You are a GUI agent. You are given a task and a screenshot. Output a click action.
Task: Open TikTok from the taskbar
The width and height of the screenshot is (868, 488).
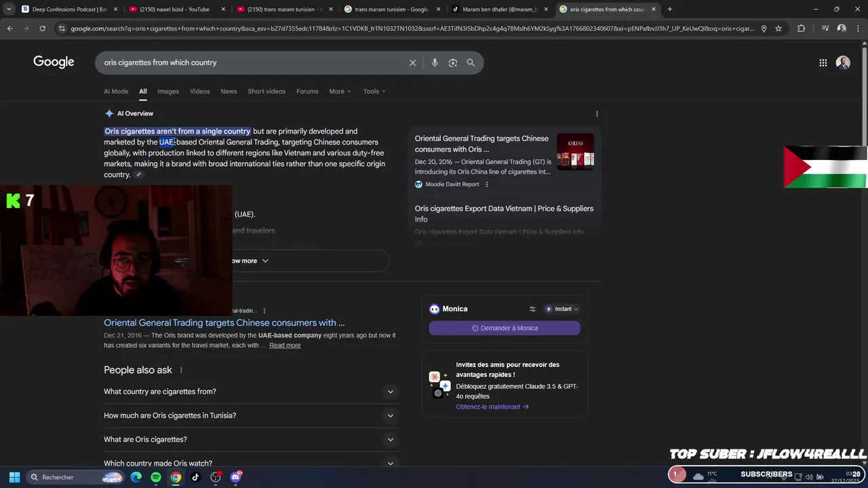(x=195, y=477)
